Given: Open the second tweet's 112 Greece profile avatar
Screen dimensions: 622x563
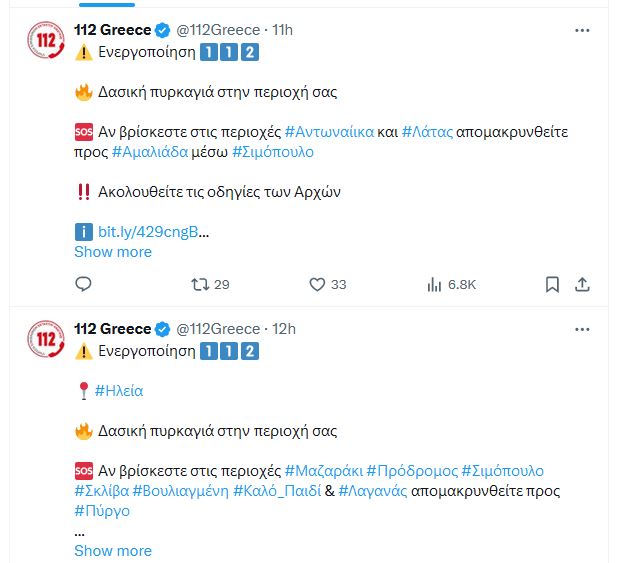Looking at the screenshot, I should coord(44,339).
